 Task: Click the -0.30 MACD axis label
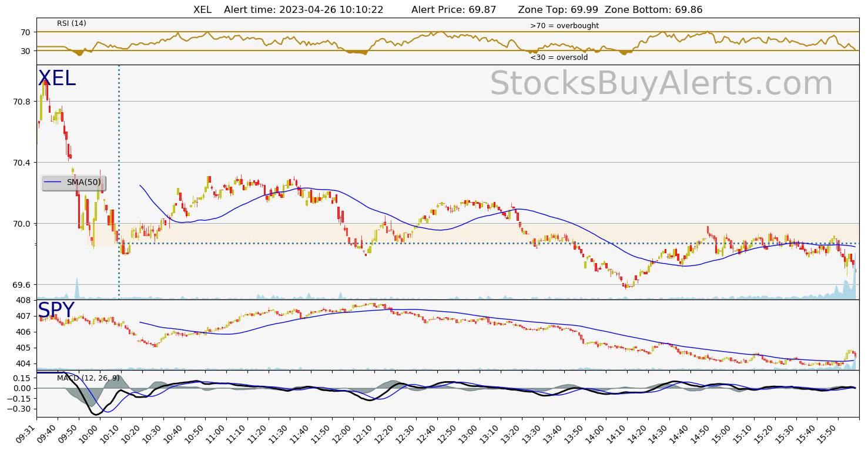tap(19, 409)
